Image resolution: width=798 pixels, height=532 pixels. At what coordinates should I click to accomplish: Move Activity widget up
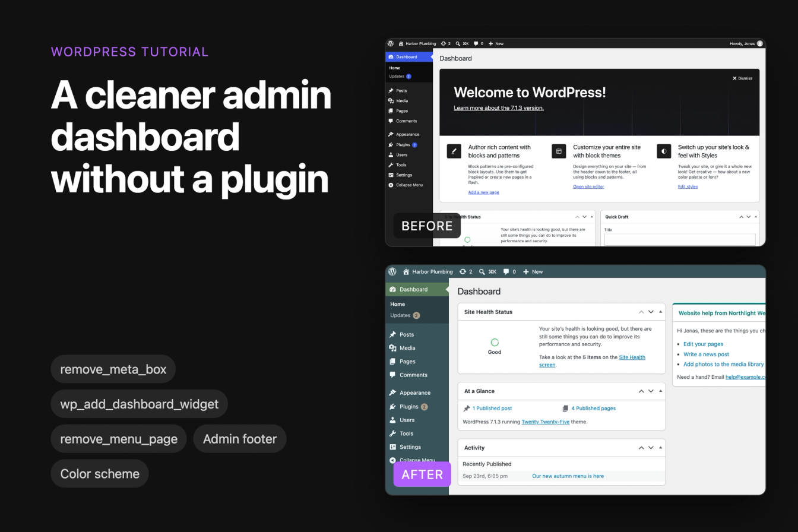click(641, 448)
